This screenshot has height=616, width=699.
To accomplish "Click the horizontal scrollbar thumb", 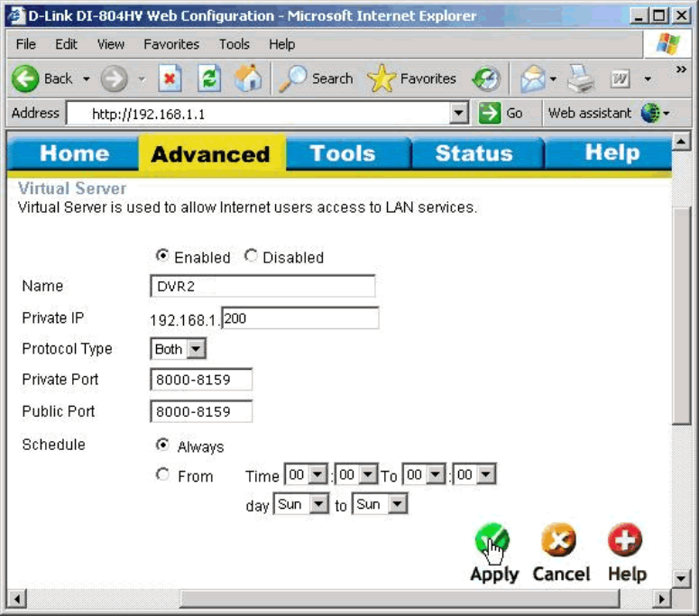I will click(400, 598).
